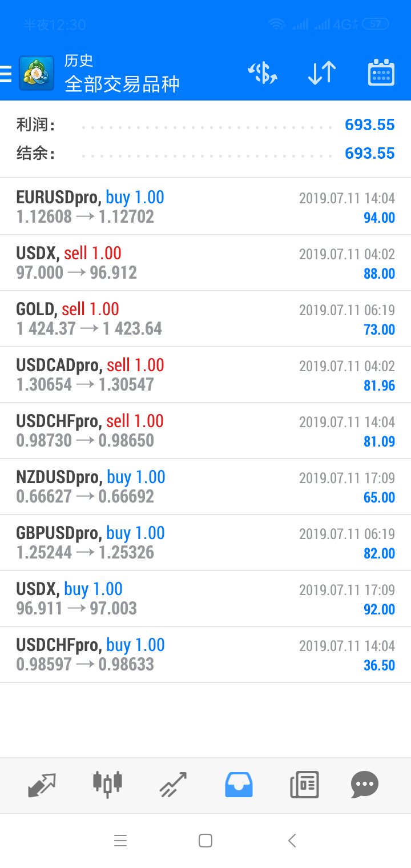
Task: Select the History inbox tab
Action: click(239, 784)
